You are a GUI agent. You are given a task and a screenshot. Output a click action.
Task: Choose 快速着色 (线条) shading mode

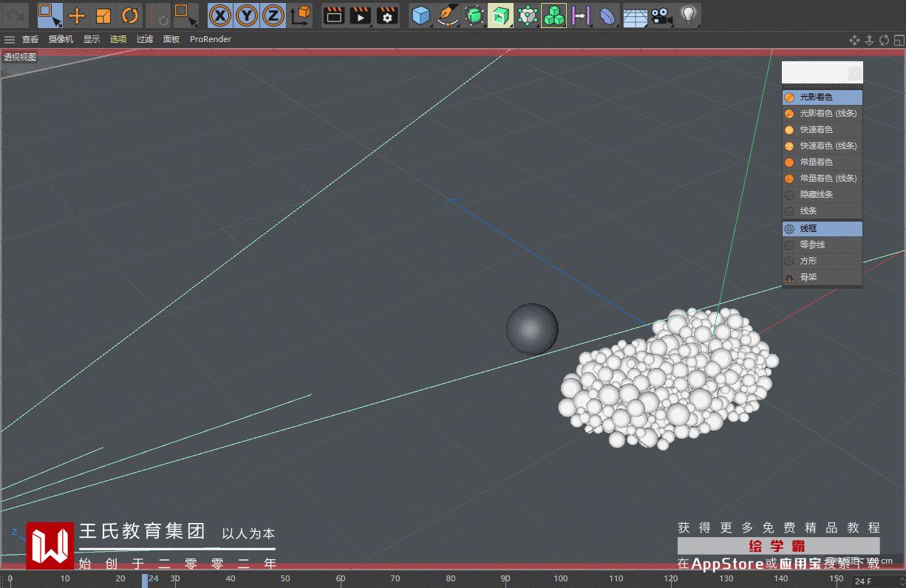click(x=822, y=146)
